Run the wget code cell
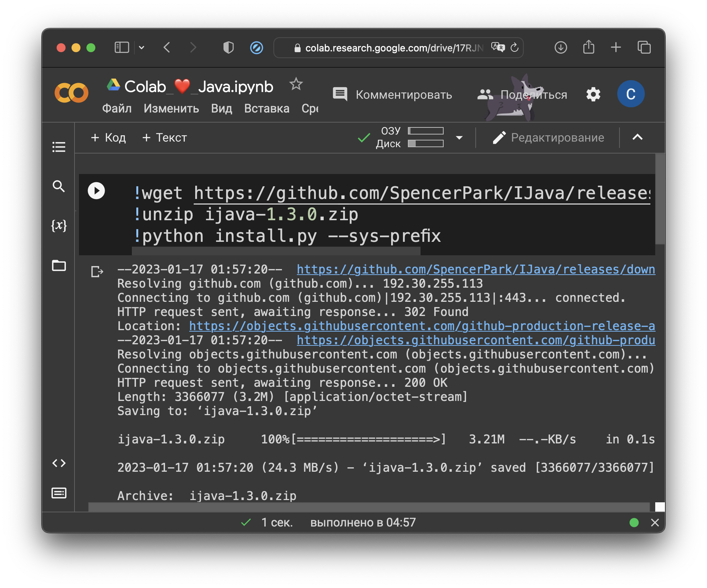Image resolution: width=707 pixels, height=588 pixels. (x=96, y=191)
